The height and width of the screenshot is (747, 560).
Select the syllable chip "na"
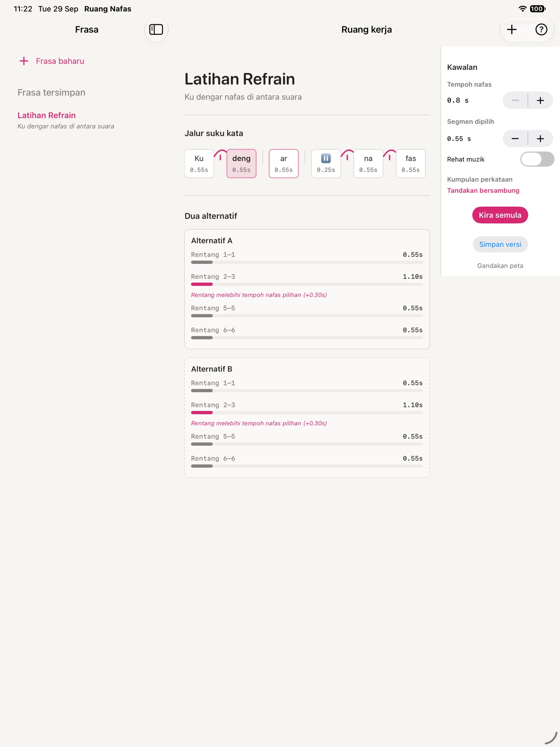point(369,163)
